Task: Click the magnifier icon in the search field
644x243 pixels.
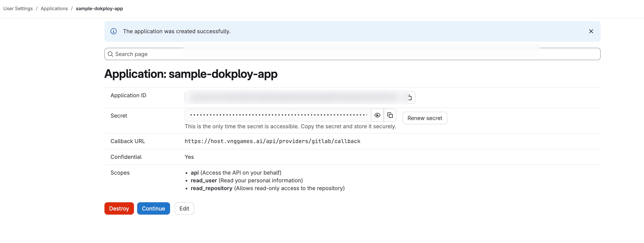Action: click(110, 54)
